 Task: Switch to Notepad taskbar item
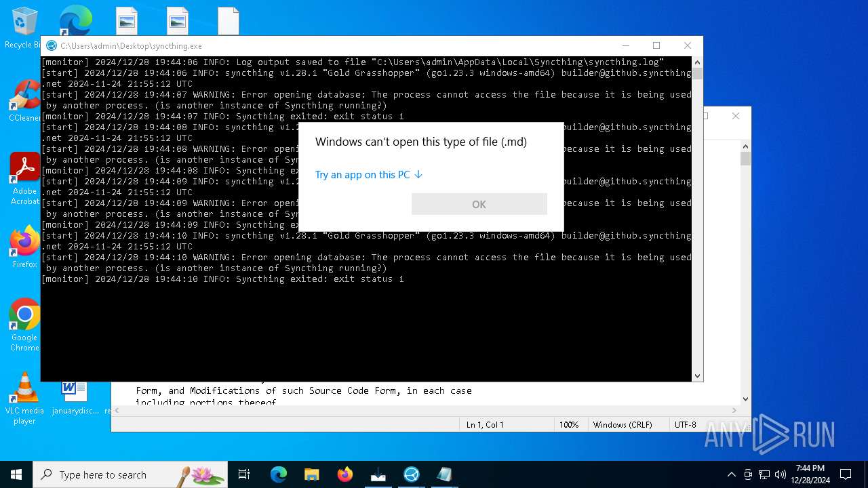point(445,474)
